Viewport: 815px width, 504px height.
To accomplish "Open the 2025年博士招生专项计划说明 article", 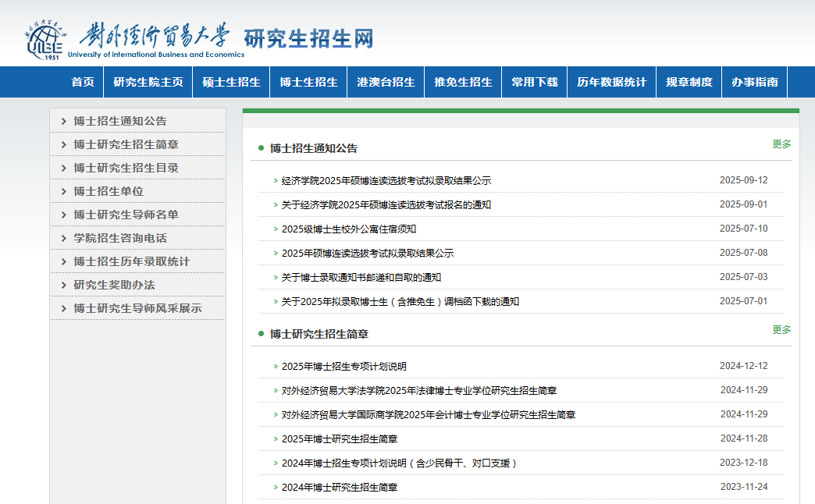I will (343, 367).
